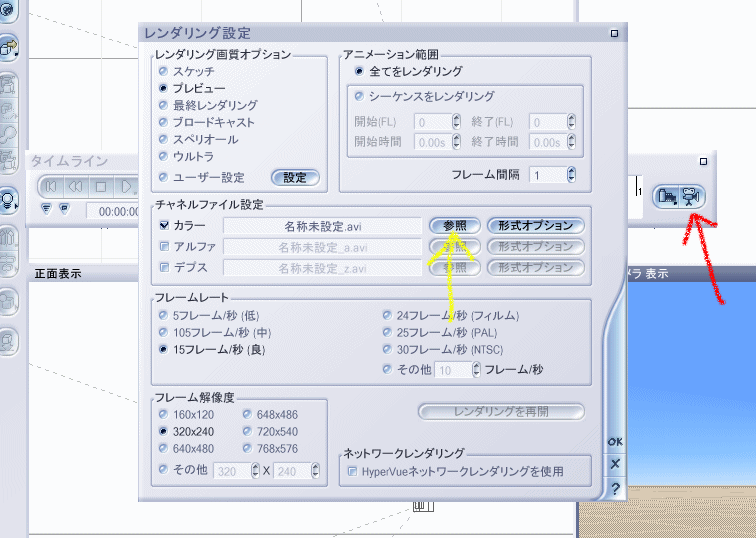Click the X cancel icon on the dialog edge
The image size is (756, 538).
click(x=615, y=464)
